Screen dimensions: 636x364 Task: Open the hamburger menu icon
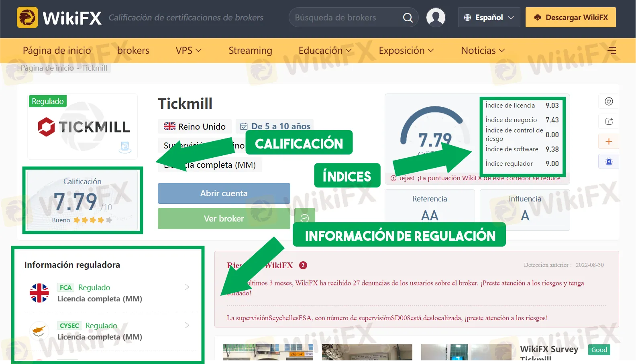click(612, 51)
